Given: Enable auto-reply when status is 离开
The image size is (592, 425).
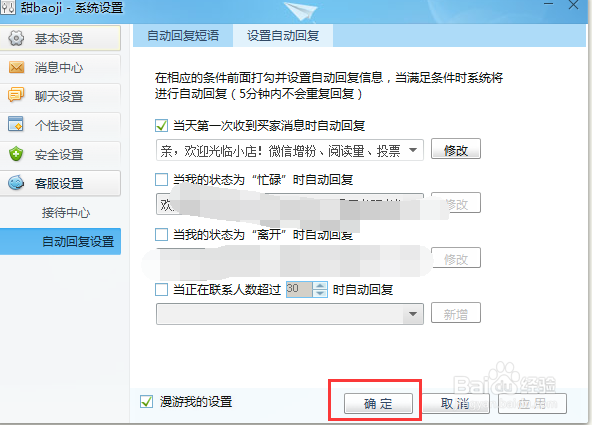Looking at the screenshot, I should [161, 234].
